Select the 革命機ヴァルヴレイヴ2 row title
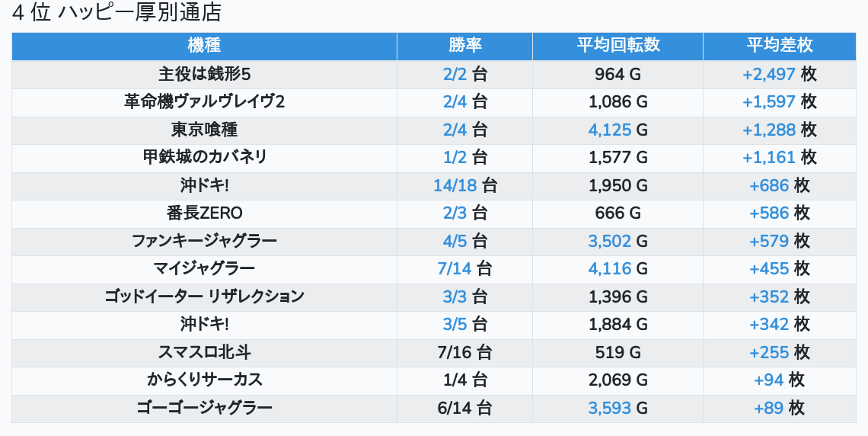This screenshot has height=436, width=868. 204,101
